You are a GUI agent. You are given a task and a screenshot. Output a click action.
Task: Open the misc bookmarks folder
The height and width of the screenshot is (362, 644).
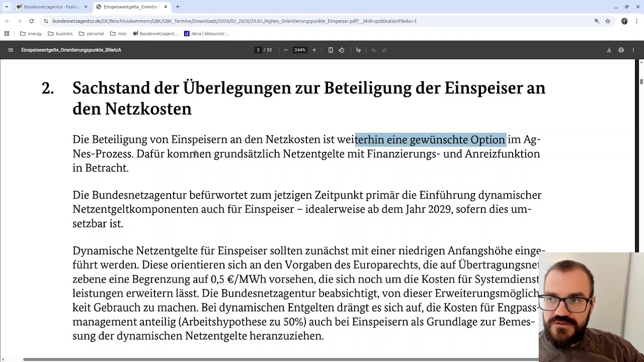click(x=119, y=34)
